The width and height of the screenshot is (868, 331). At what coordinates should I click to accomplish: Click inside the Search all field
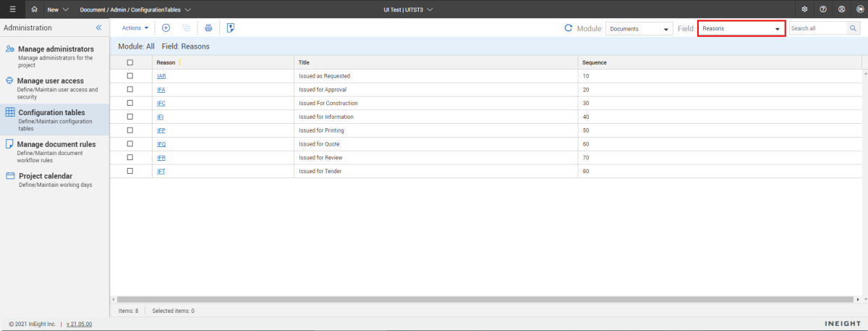click(x=817, y=28)
